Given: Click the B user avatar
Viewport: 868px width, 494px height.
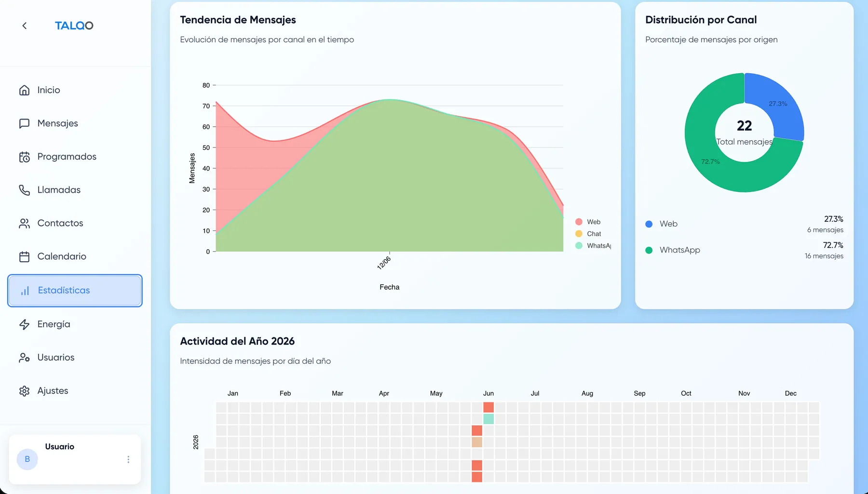Looking at the screenshot, I should pos(27,459).
